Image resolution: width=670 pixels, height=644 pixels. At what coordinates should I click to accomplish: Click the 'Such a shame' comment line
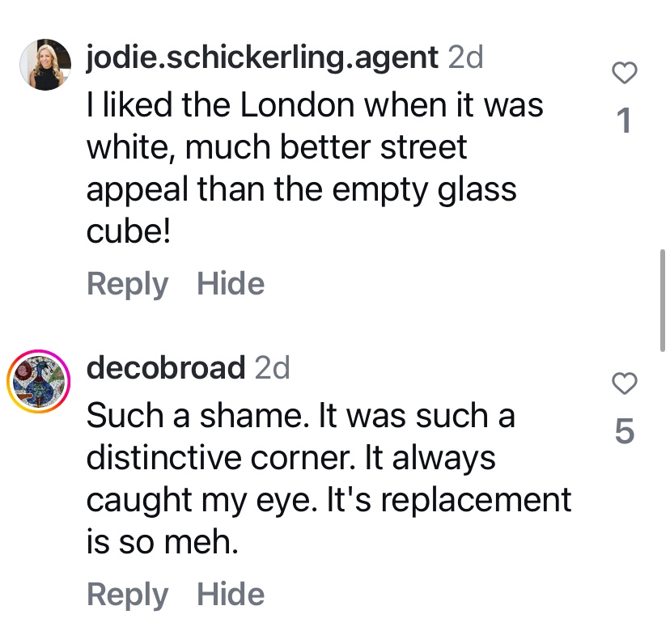[300, 416]
